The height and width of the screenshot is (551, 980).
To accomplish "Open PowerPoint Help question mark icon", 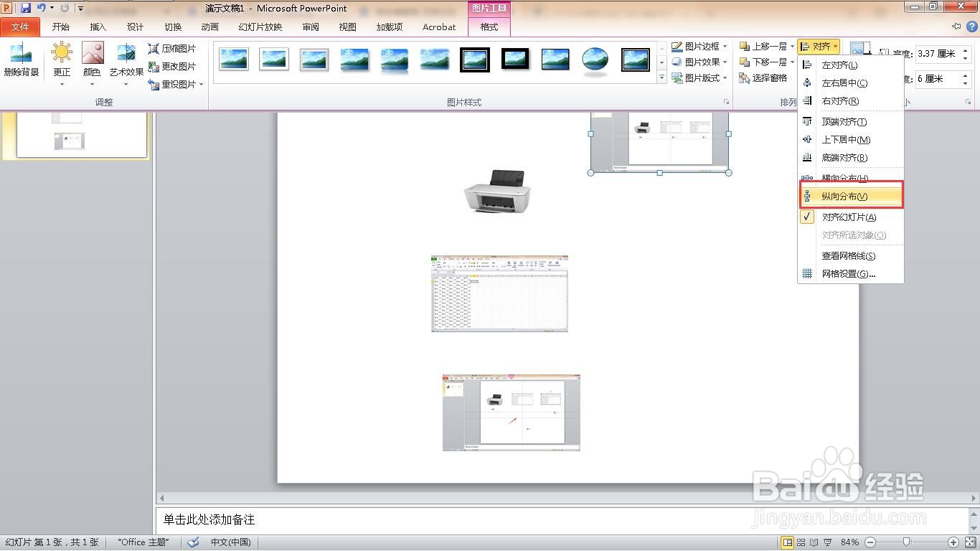I will (971, 27).
